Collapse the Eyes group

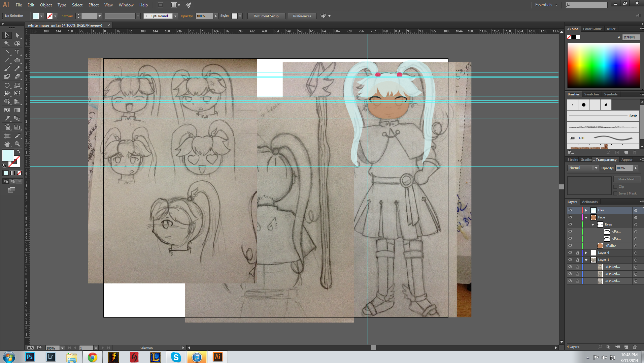coord(593,224)
